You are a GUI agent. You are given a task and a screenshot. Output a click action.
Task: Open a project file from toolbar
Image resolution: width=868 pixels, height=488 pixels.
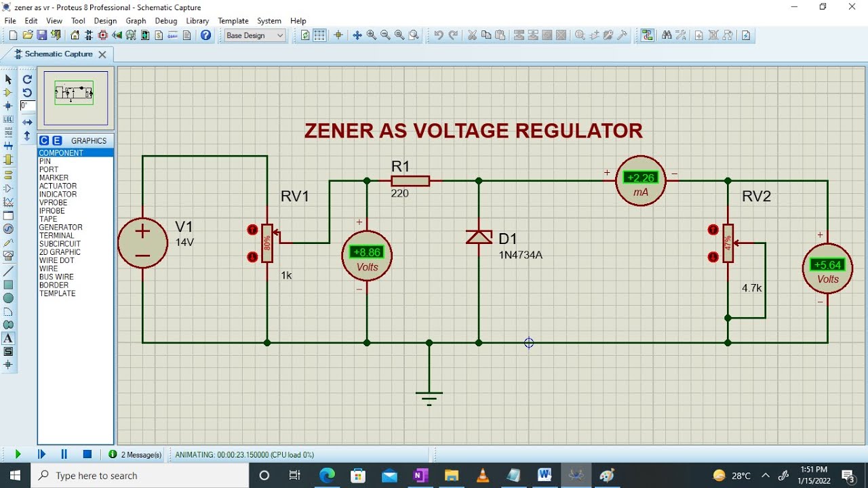[x=28, y=35]
